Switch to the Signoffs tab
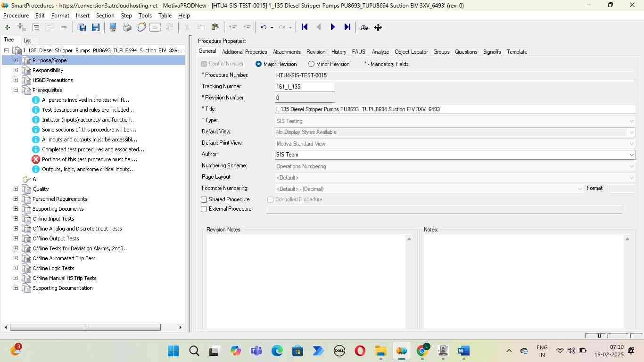This screenshot has height=362, width=644. pyautogui.click(x=492, y=52)
